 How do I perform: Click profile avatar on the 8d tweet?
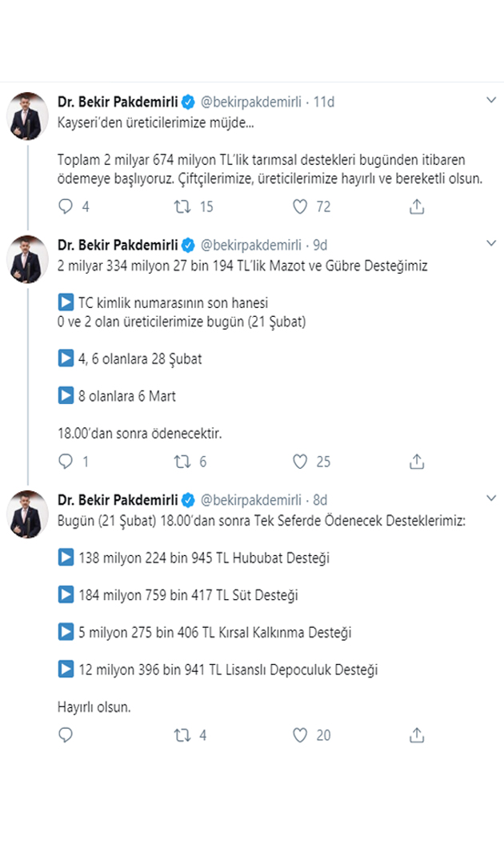click(x=27, y=514)
